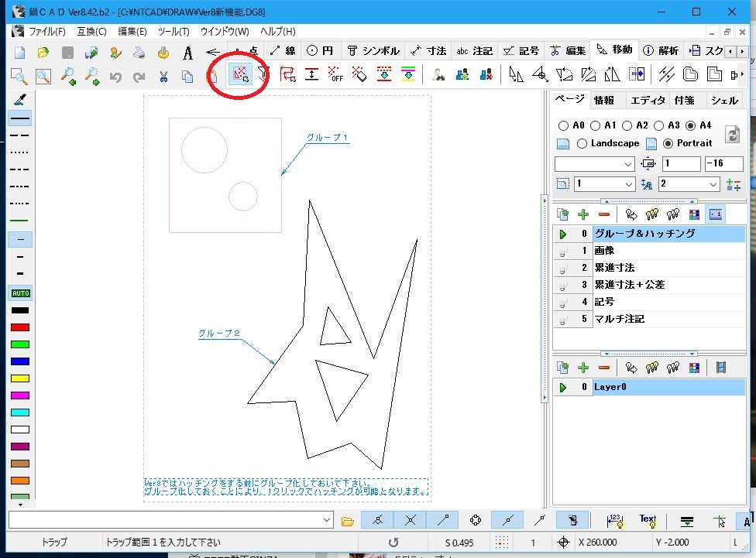The image size is (756, 558).
Task: Switch to the エディタ panel tab
Action: pyautogui.click(x=647, y=101)
